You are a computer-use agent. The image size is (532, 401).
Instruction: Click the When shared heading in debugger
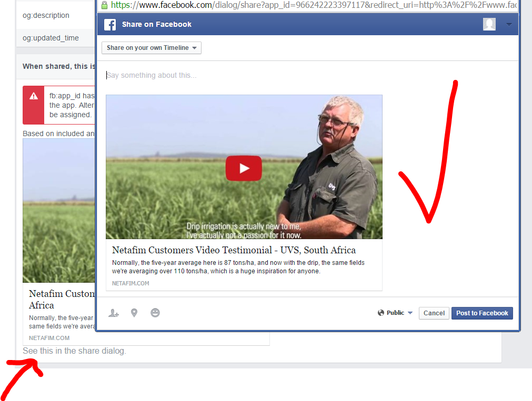[x=59, y=66]
